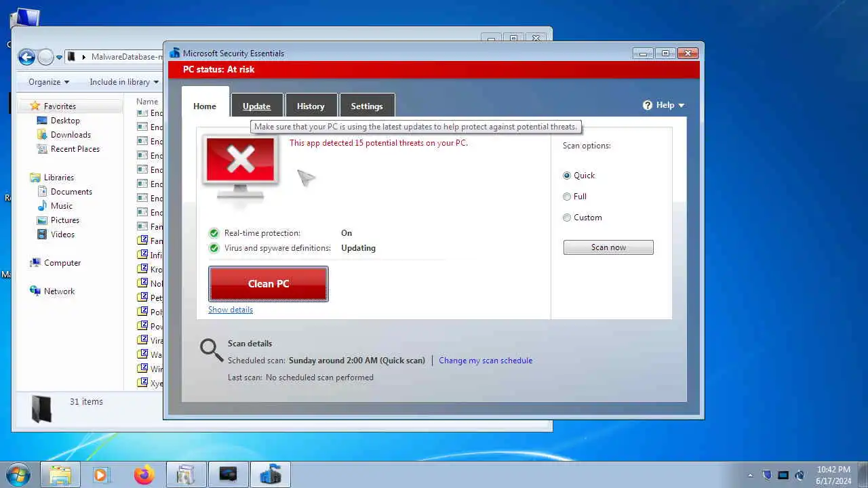Switch to the History tab
Viewport: 868px width, 488px height.
point(311,106)
